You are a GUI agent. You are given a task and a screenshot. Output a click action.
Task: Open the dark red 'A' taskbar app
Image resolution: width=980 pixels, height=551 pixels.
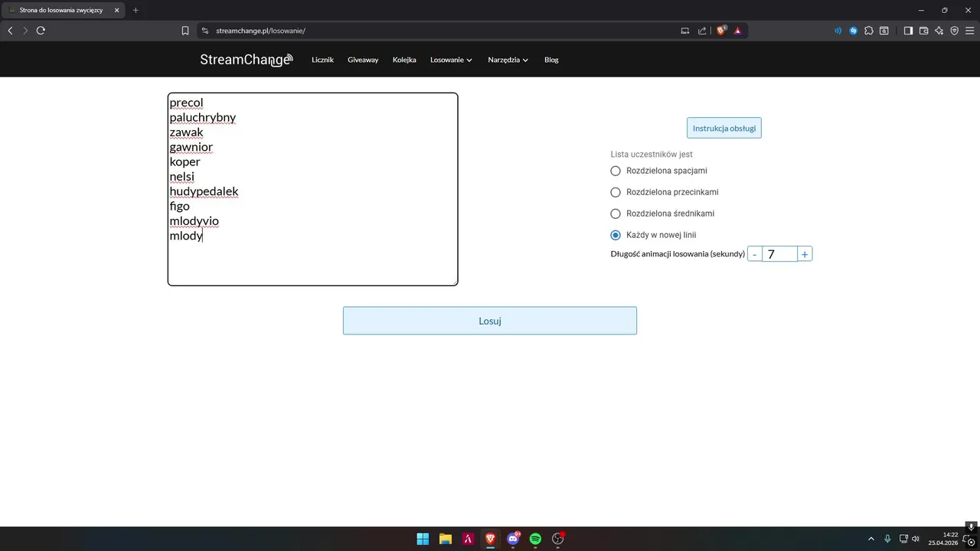tap(468, 539)
